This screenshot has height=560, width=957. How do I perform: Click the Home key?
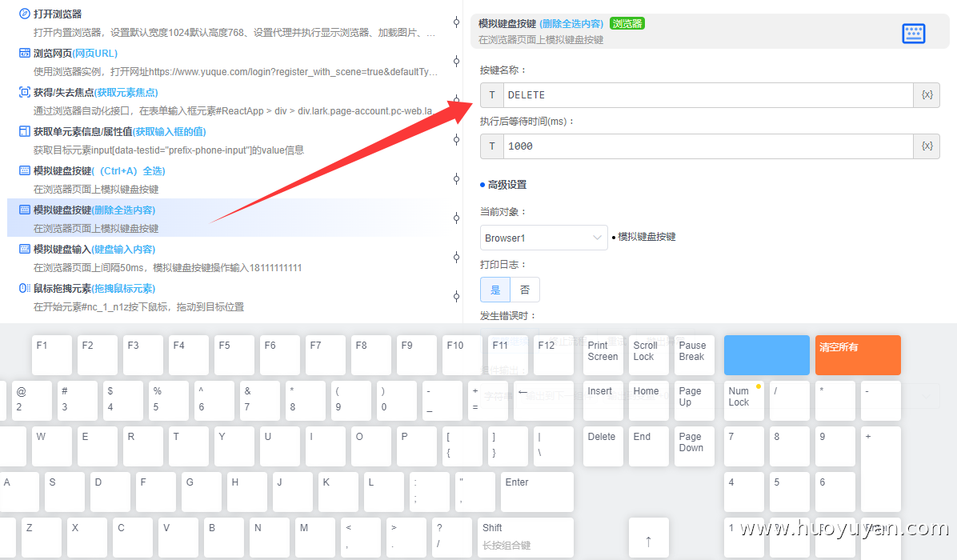(649, 401)
